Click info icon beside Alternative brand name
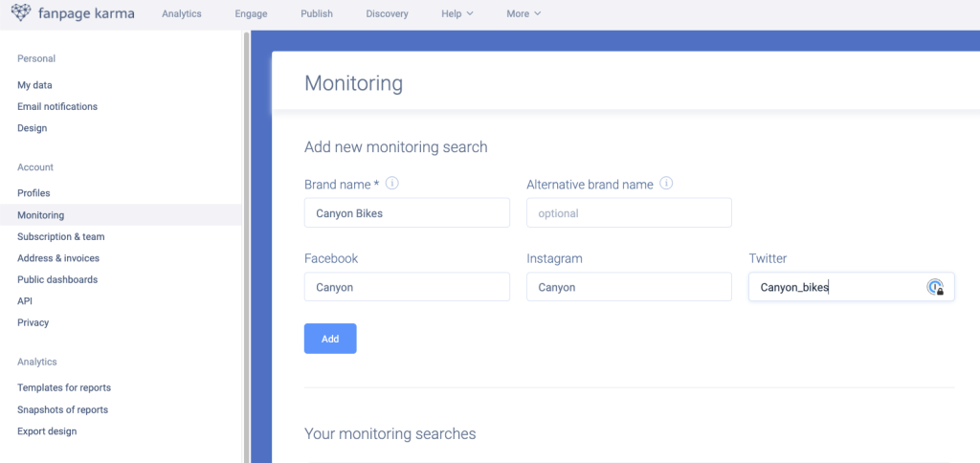This screenshot has width=980, height=463. tap(666, 184)
